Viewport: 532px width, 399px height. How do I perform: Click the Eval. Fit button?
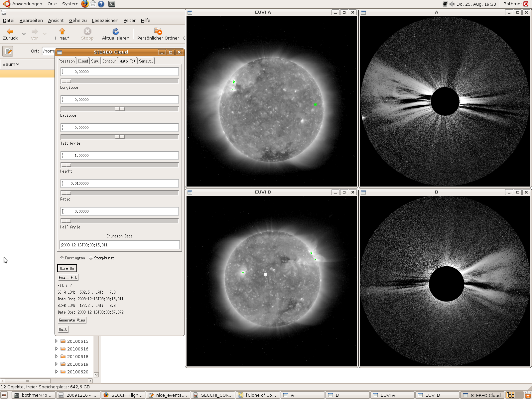click(68, 278)
